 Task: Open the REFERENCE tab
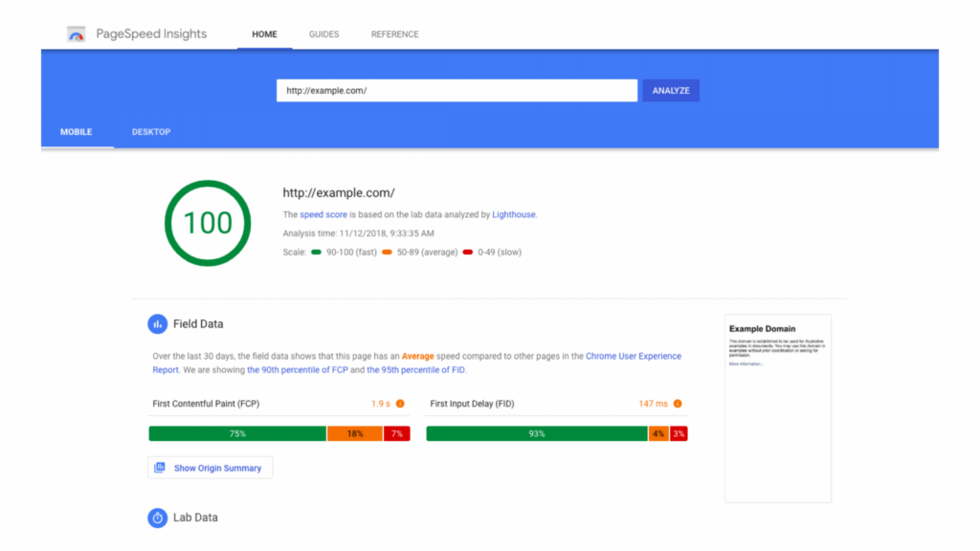[x=395, y=34]
